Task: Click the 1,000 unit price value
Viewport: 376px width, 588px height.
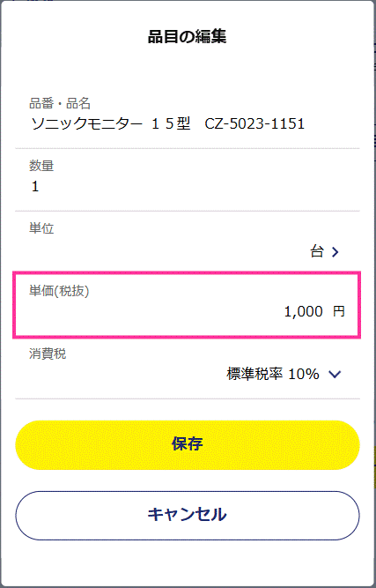Action: 303,311
